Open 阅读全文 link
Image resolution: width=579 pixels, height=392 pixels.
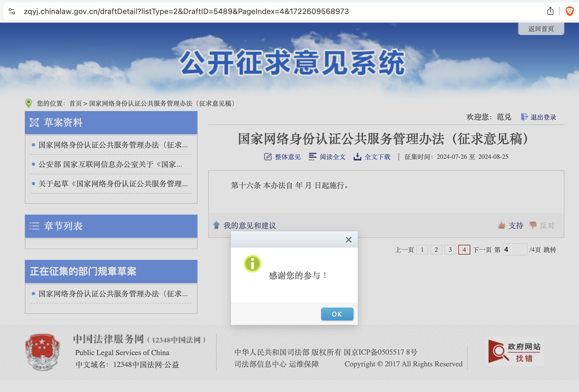(x=332, y=157)
